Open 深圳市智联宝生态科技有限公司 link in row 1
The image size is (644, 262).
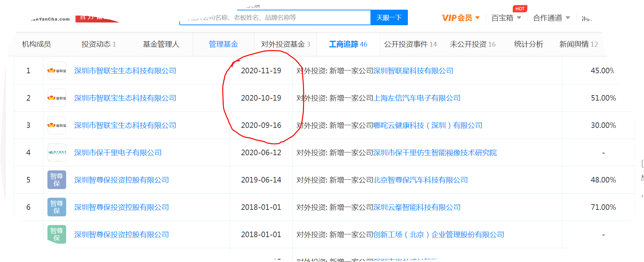125,71
